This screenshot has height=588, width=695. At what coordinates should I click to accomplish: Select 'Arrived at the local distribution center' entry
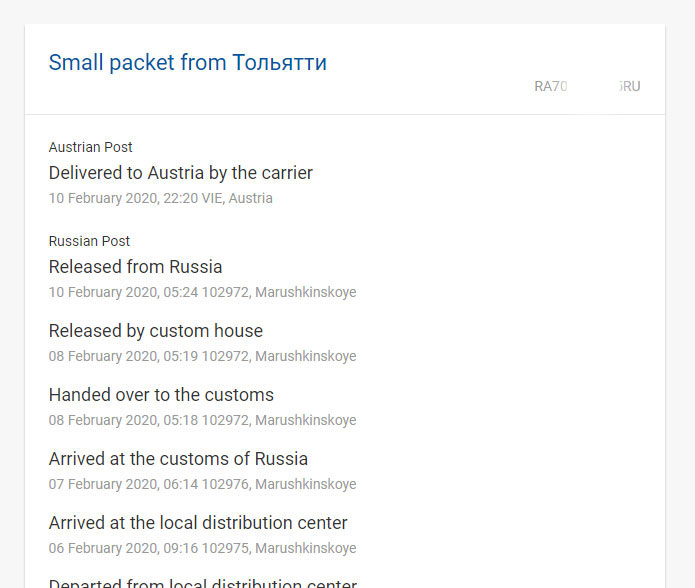[x=198, y=523]
